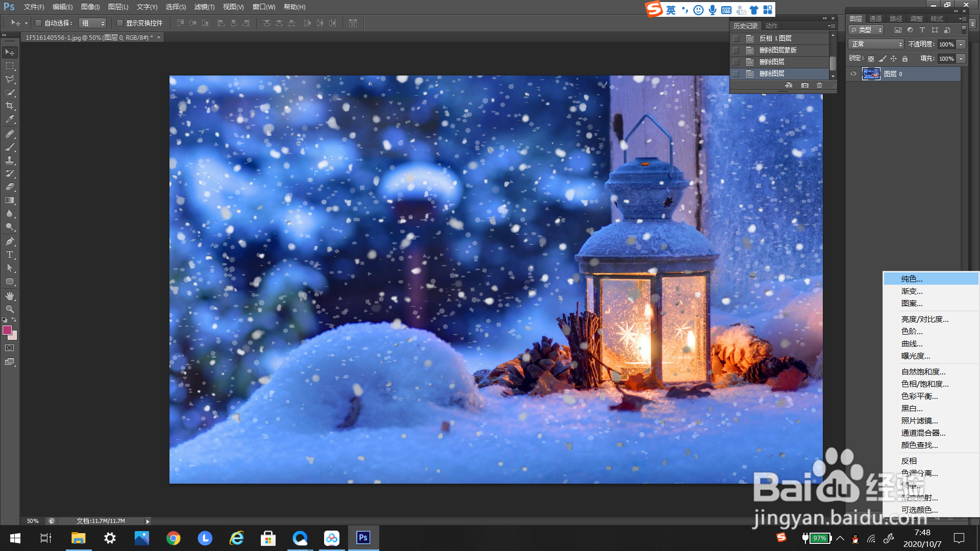Enable the 显示变换控件 checkbox
Image resolution: width=980 pixels, height=551 pixels.
coord(120,23)
